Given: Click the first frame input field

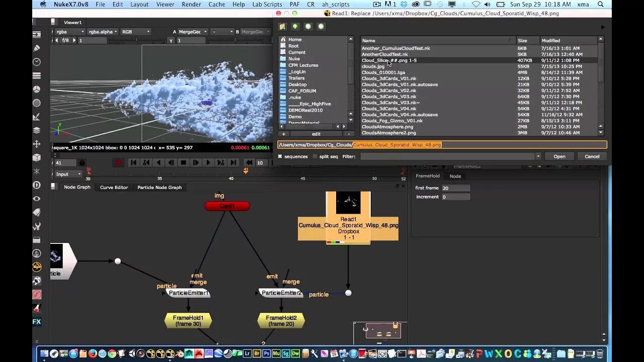Looking at the screenshot, I should tap(455, 188).
